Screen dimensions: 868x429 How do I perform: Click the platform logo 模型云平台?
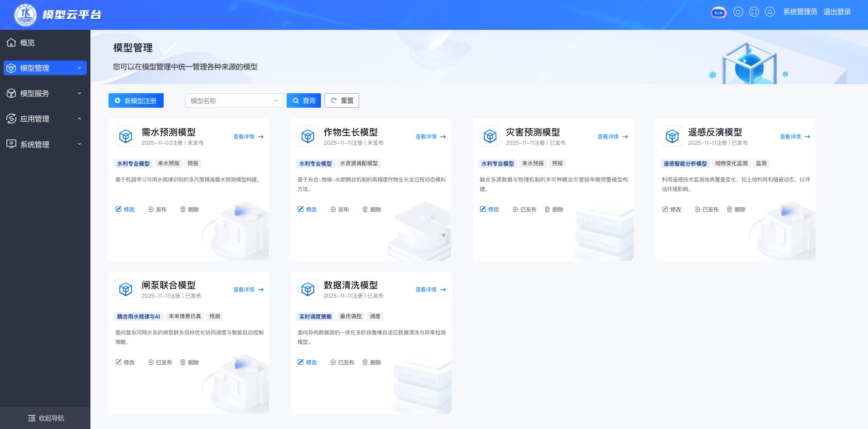(x=57, y=14)
